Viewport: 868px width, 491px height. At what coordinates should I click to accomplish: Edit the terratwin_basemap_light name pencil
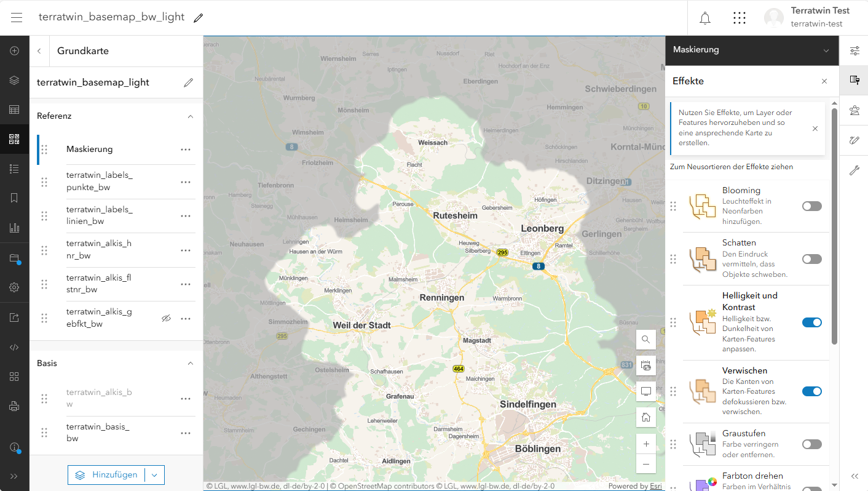189,82
